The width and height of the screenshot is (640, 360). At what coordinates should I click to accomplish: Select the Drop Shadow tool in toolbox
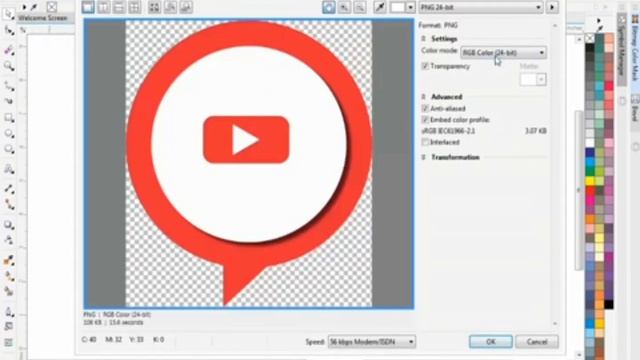[x=9, y=225]
